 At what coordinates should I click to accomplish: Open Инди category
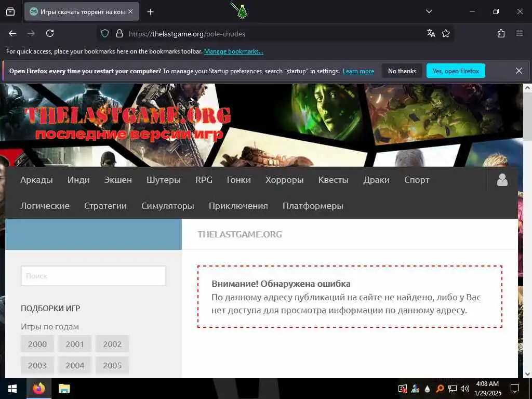(x=78, y=180)
